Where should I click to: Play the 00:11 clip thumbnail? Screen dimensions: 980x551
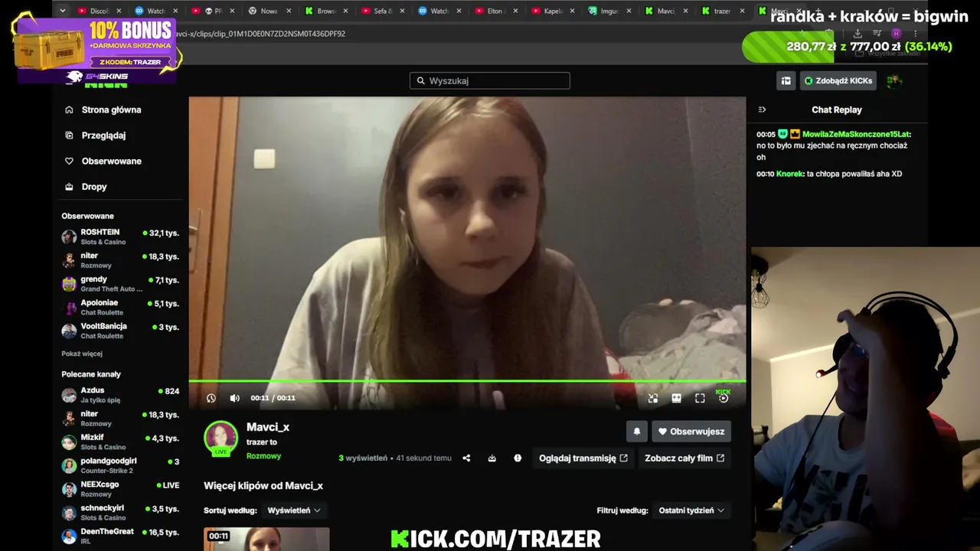pos(266,539)
